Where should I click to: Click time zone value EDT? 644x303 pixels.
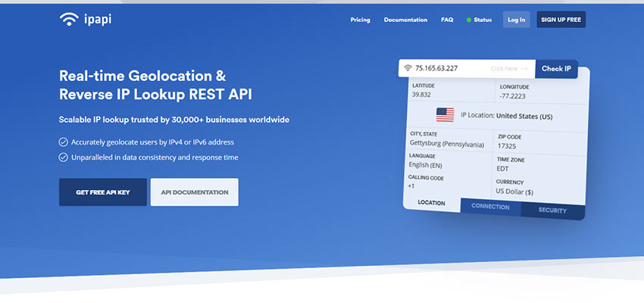[x=502, y=169]
